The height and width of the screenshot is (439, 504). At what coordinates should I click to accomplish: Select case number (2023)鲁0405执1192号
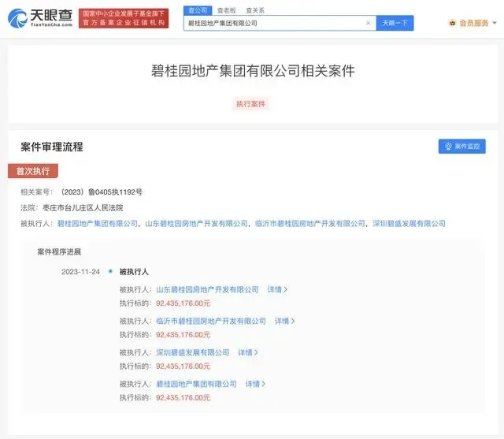[x=102, y=192]
